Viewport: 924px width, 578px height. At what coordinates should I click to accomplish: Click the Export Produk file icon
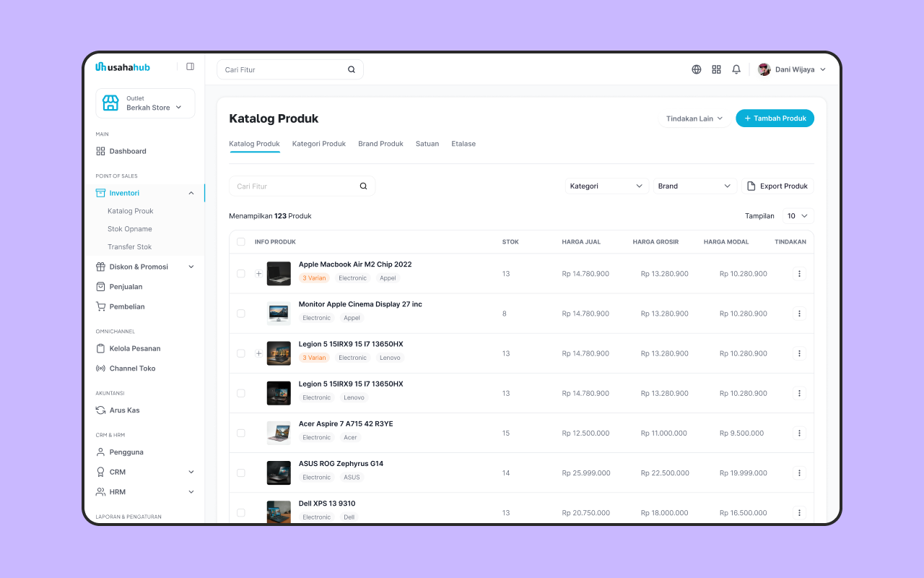coord(751,186)
